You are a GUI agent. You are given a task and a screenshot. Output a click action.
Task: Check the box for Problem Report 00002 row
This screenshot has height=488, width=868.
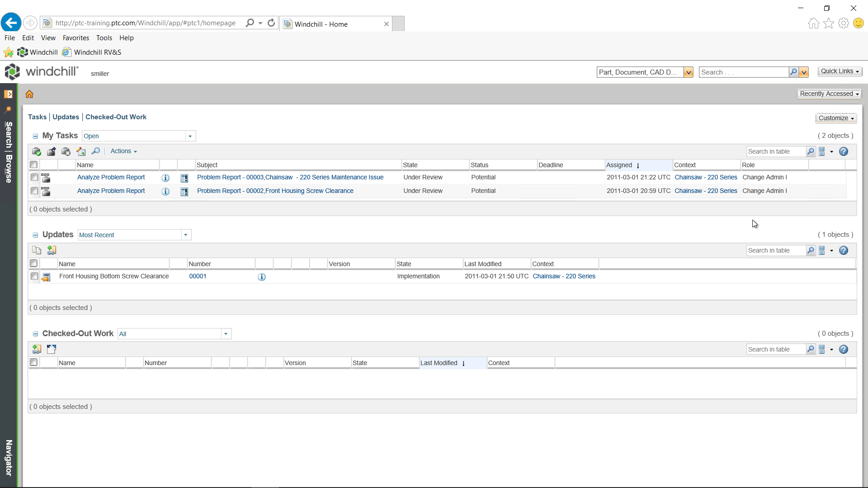[34, 191]
